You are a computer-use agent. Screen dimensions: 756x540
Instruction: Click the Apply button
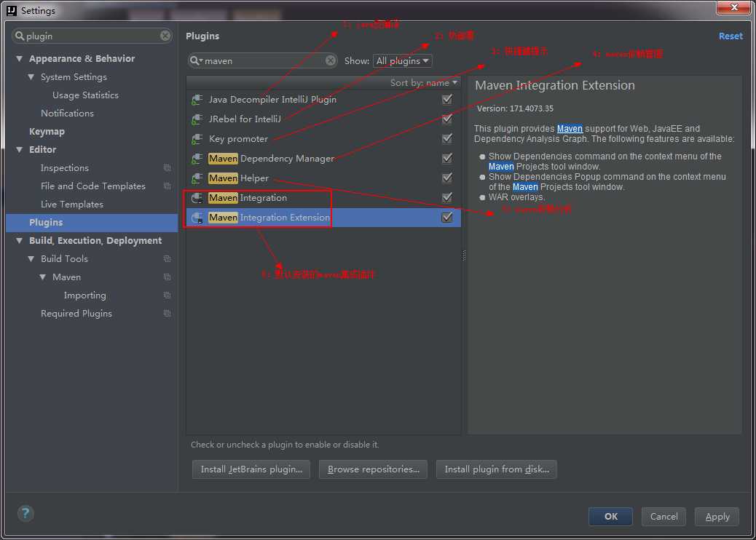pos(717,517)
